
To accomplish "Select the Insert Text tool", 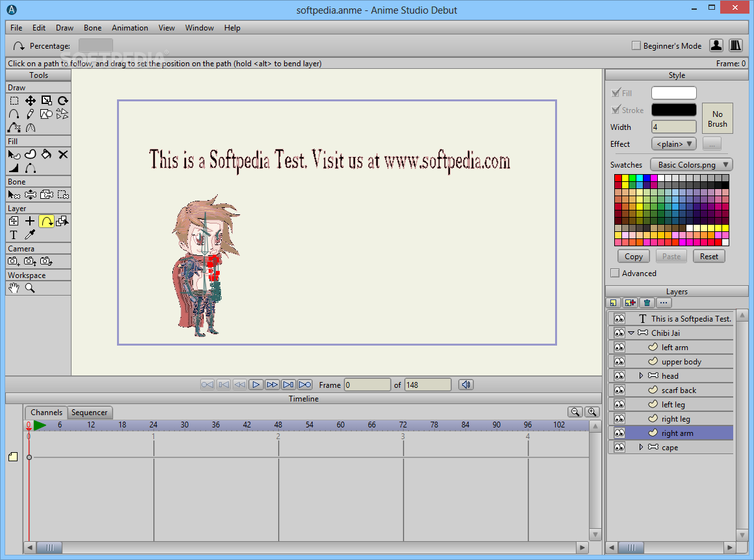I will coord(14,235).
